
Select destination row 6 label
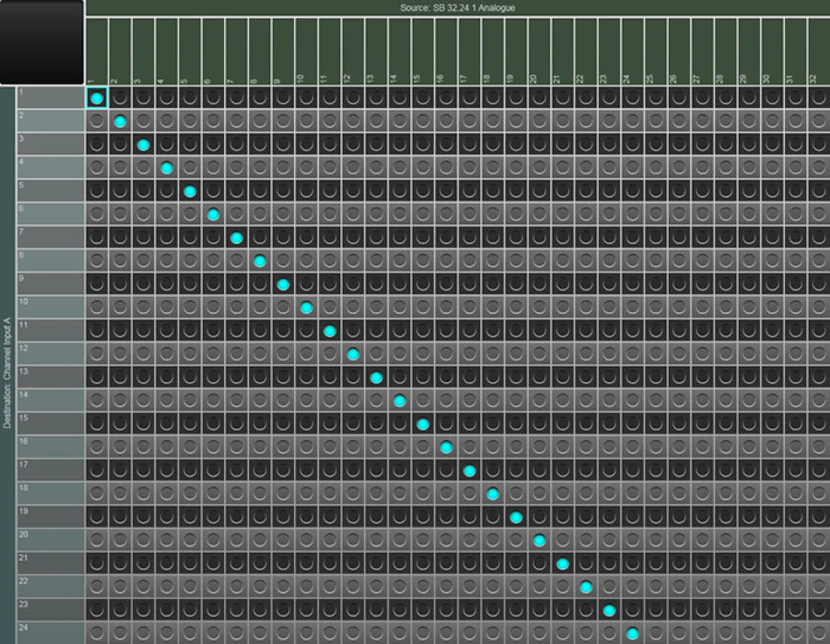[x=50, y=215]
